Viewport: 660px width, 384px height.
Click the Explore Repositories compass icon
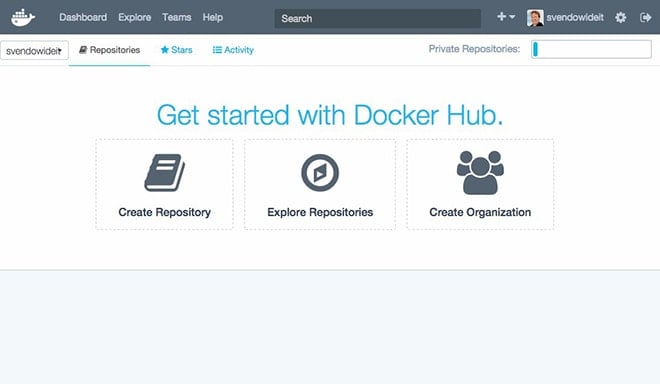(320, 173)
